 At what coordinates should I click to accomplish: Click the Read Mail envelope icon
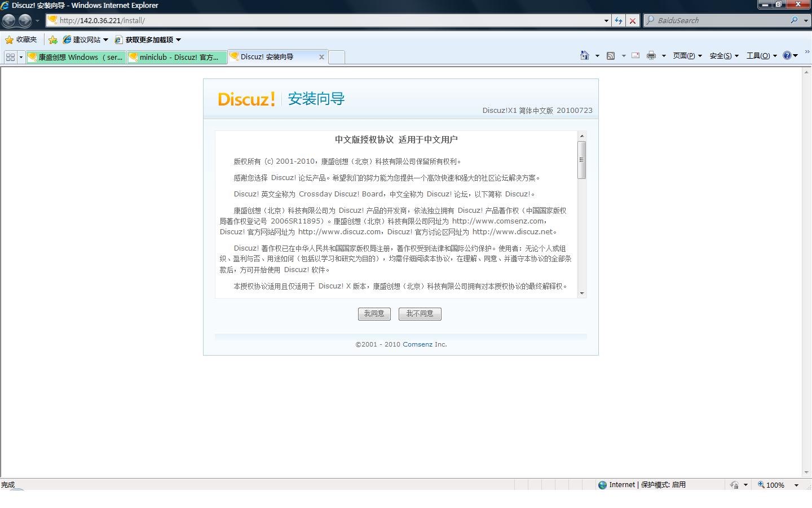coord(636,55)
